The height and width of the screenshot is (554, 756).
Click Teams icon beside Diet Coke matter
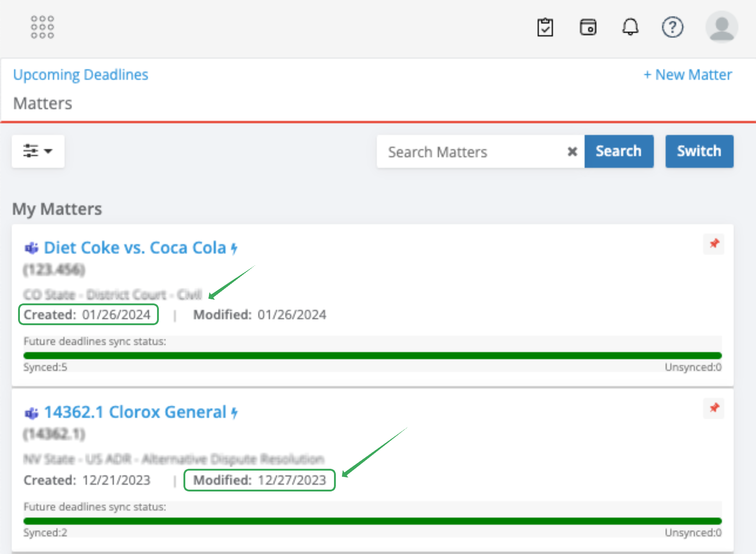click(31, 248)
